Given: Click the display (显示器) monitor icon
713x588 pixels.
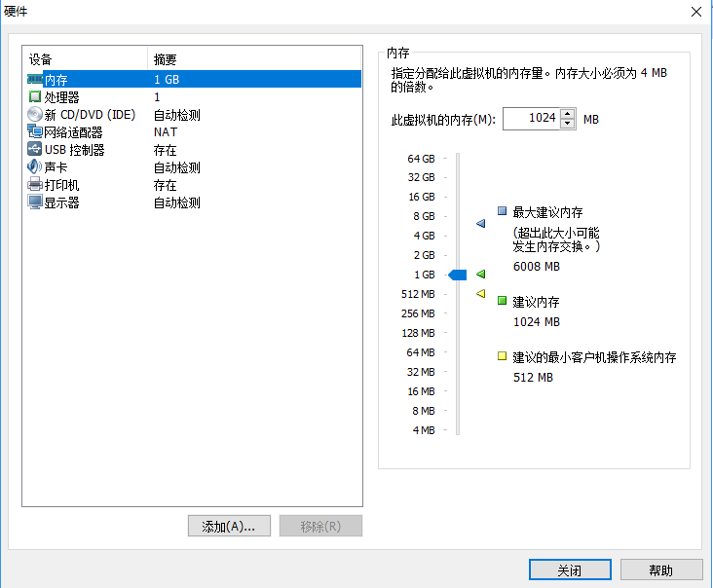Looking at the screenshot, I should 35,202.
